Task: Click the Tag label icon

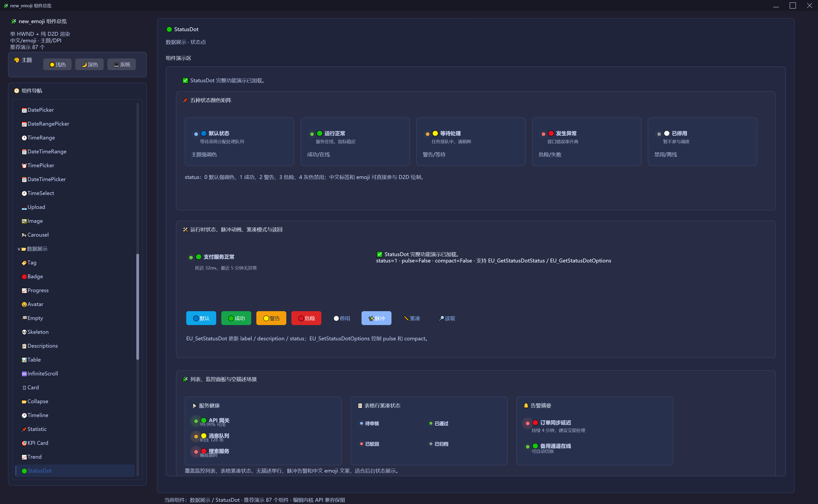Action: tap(24, 263)
